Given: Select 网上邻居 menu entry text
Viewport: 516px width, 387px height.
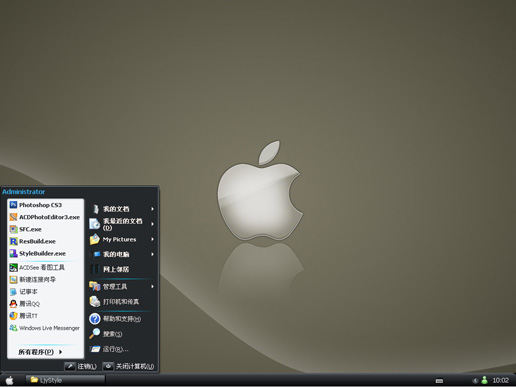Looking at the screenshot, I should click(x=116, y=269).
